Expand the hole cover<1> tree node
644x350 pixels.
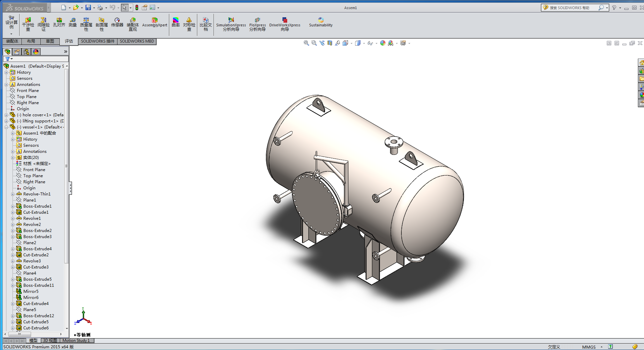(x=6, y=115)
